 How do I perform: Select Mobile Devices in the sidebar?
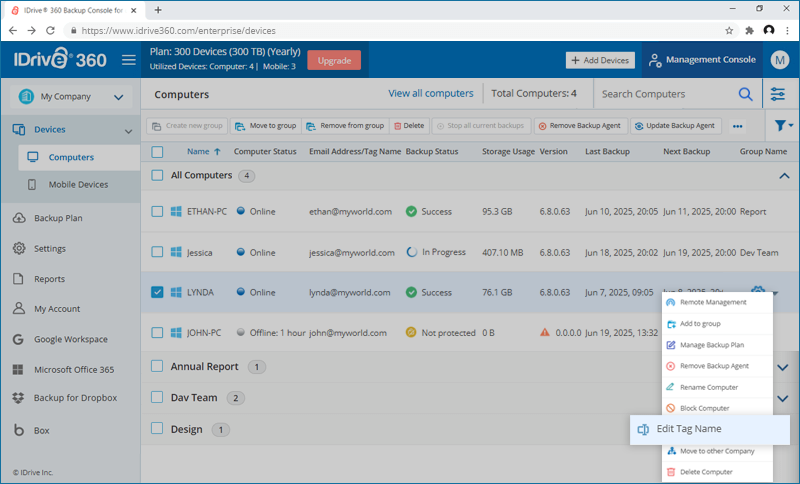79,185
